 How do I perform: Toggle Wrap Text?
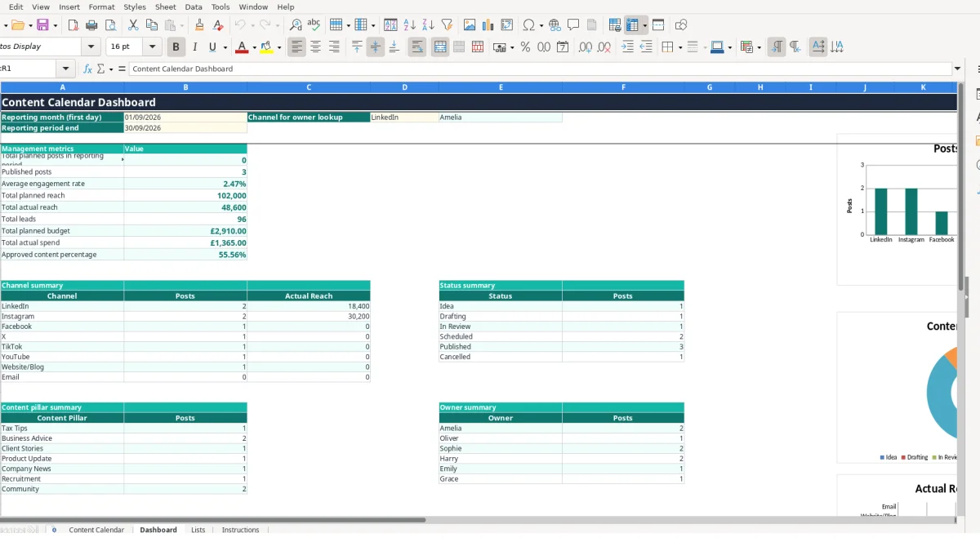[417, 47]
